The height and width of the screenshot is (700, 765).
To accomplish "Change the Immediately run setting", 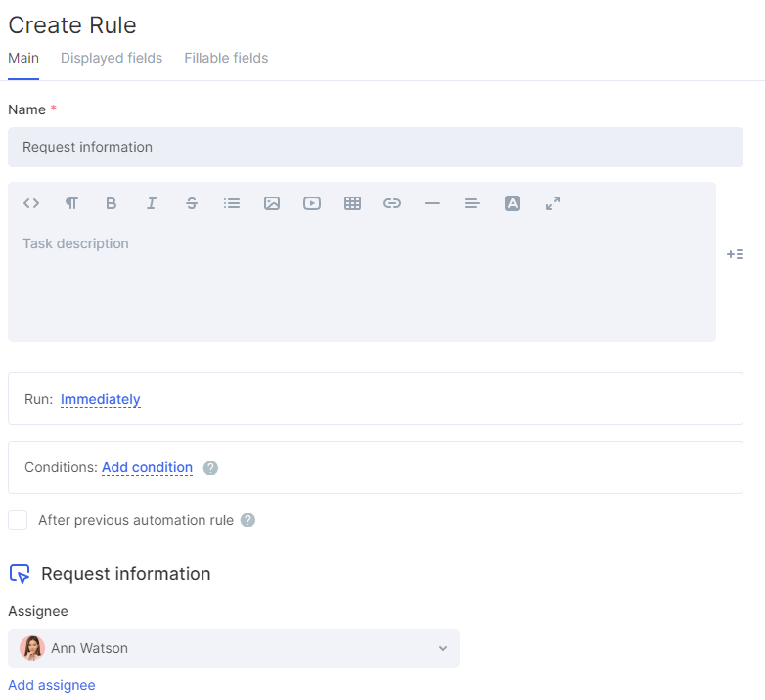I will [x=101, y=399].
